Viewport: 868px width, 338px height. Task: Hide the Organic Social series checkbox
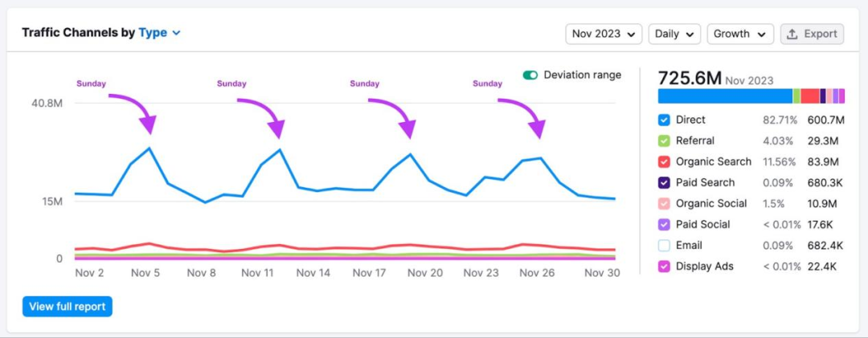[664, 203]
